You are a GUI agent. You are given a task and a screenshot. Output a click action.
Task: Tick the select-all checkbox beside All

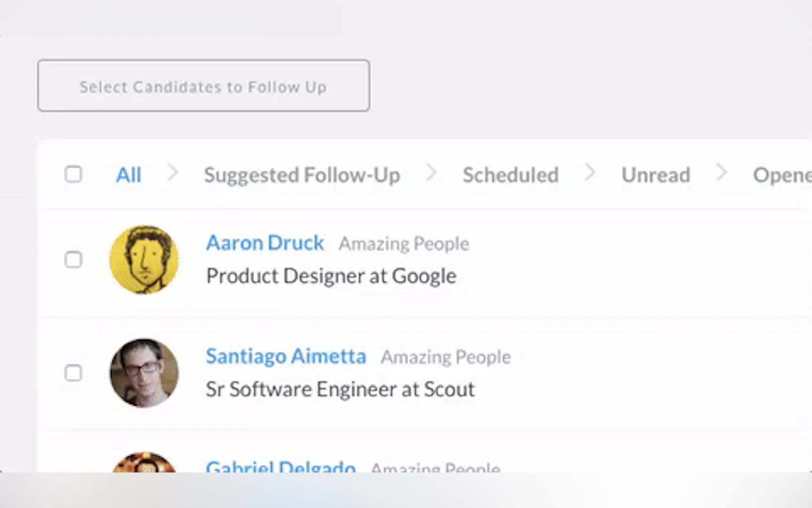coord(73,174)
